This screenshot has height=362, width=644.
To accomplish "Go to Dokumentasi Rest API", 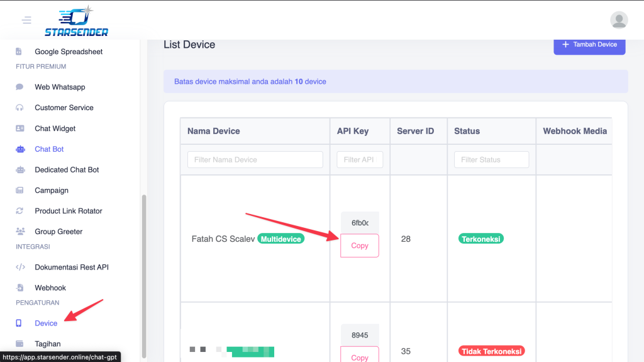I will point(71,267).
